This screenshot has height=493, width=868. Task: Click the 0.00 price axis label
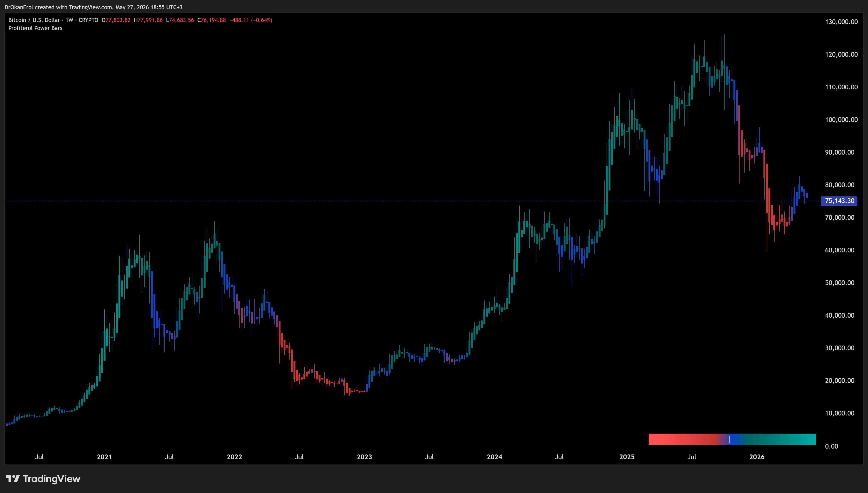(x=831, y=446)
